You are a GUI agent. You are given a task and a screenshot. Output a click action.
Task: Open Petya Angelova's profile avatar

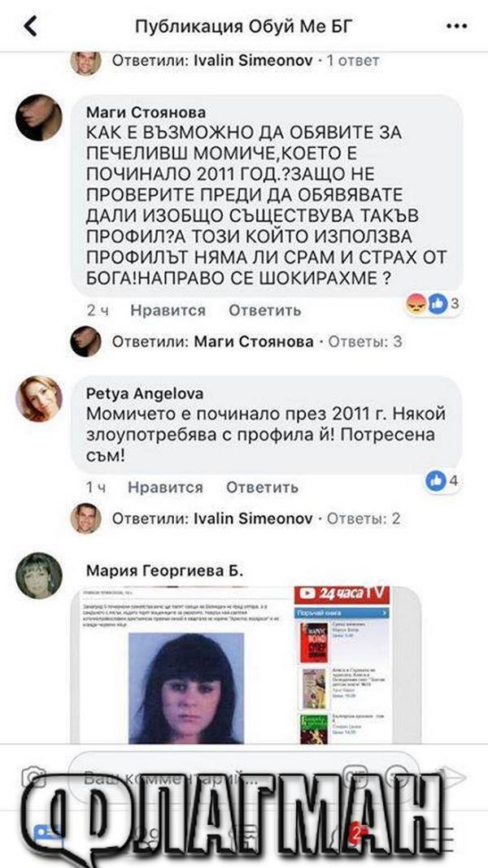coord(39,398)
